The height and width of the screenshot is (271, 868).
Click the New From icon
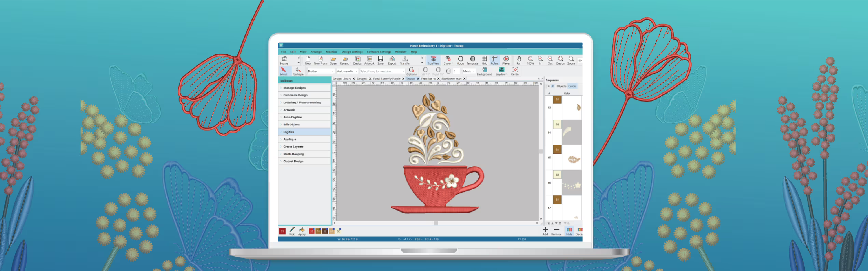[x=320, y=60]
